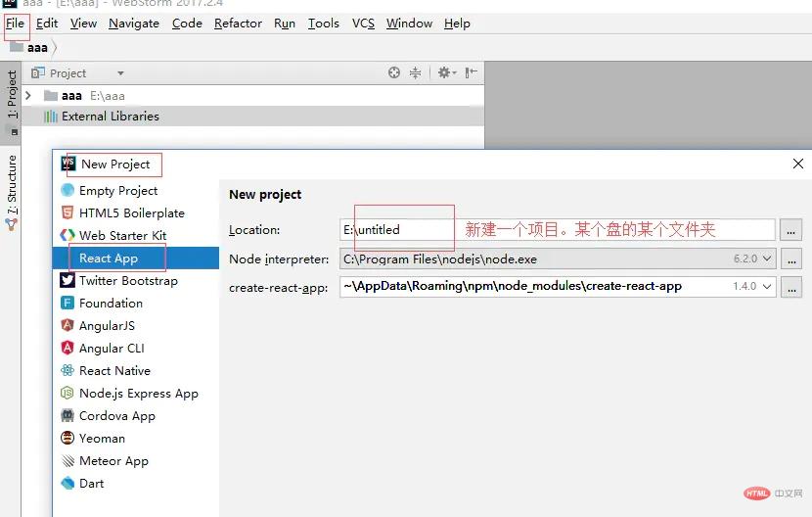
Task: Click the React Native atom icon
Action: pos(68,370)
